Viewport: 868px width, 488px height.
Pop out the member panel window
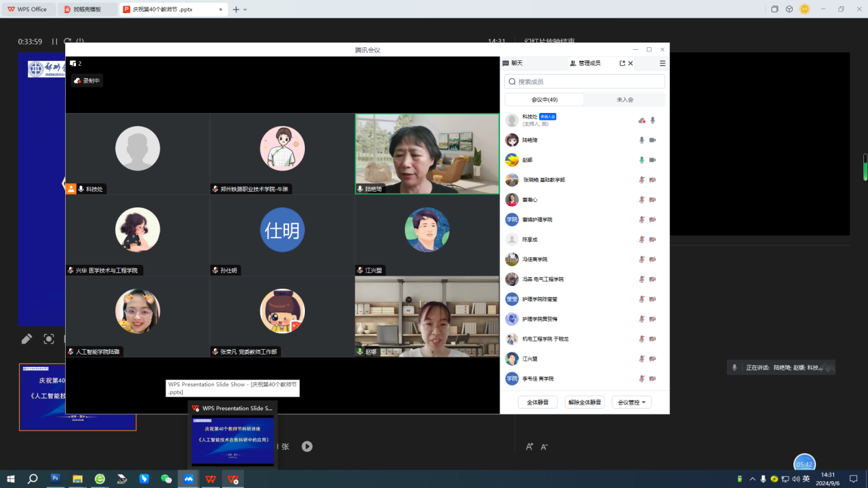click(622, 63)
